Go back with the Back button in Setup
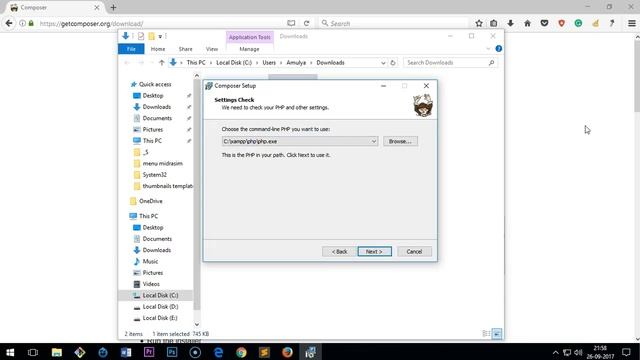The image size is (640, 360). (x=339, y=251)
